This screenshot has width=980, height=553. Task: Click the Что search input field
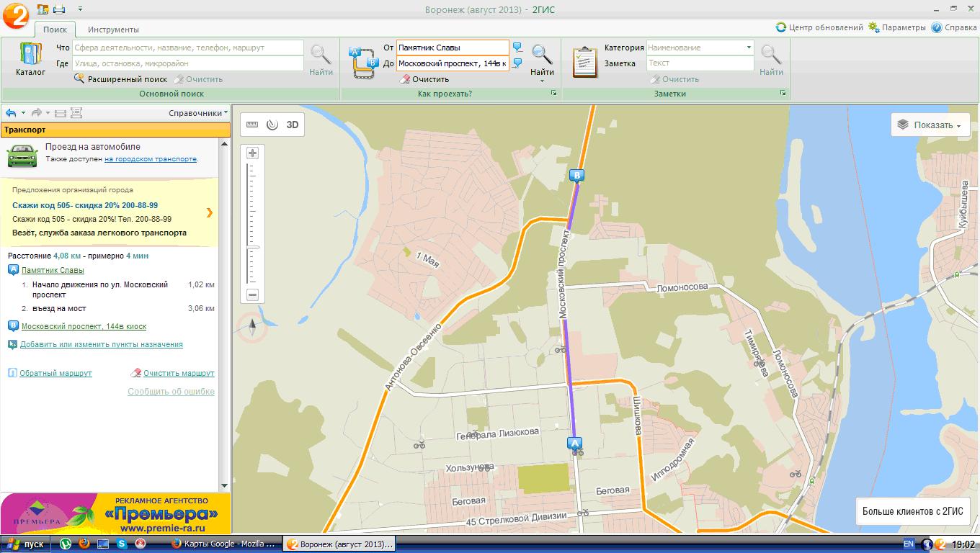187,48
